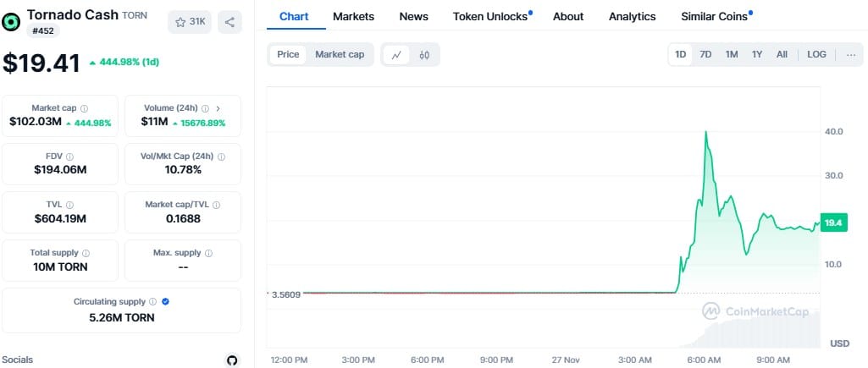Click the info icon next to Max. supply
868x368 pixels.
pyautogui.click(x=208, y=253)
